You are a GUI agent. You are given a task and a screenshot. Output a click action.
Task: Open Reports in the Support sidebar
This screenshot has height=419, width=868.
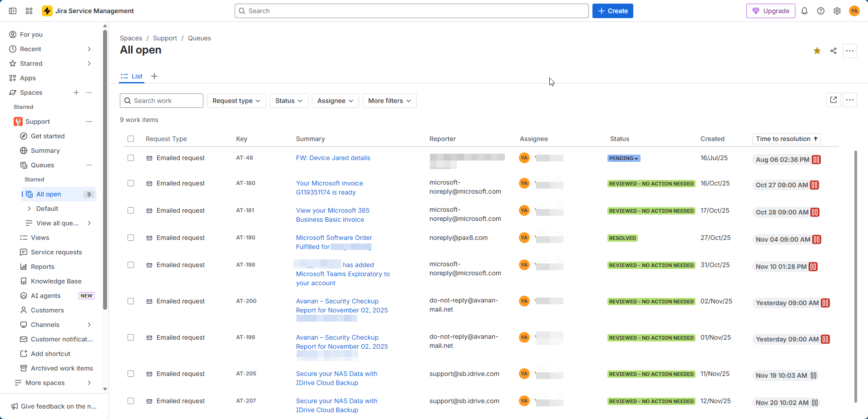(43, 267)
